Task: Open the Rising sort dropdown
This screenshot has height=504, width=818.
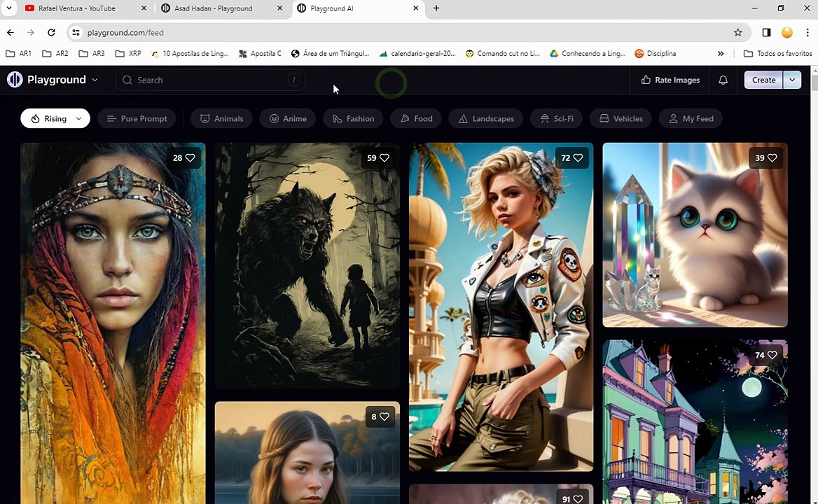Action: point(55,118)
